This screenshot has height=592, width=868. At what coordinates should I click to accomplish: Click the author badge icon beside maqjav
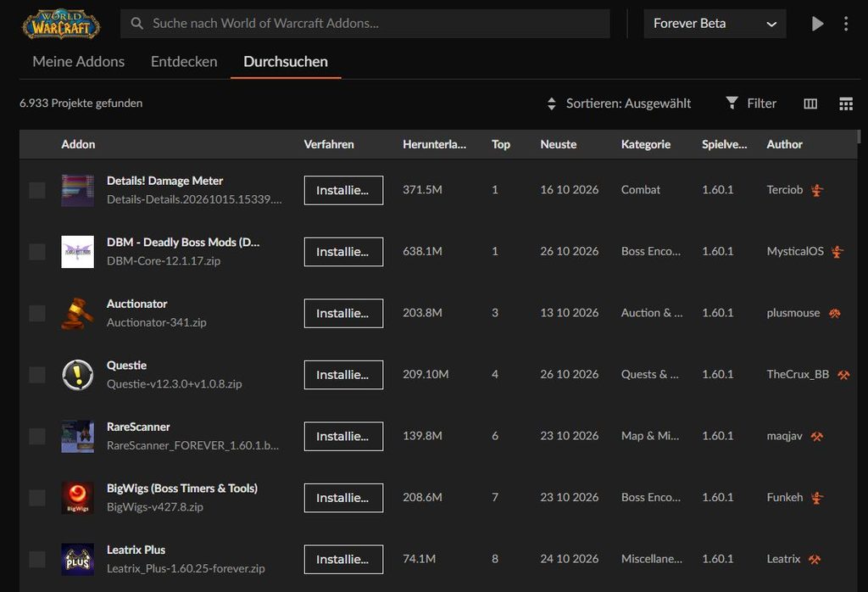(816, 437)
